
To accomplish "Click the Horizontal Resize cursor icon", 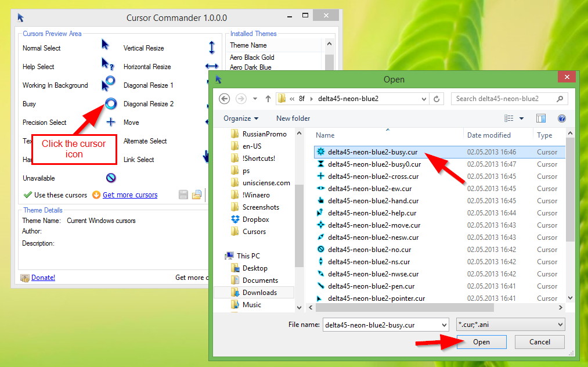I will coord(212,66).
